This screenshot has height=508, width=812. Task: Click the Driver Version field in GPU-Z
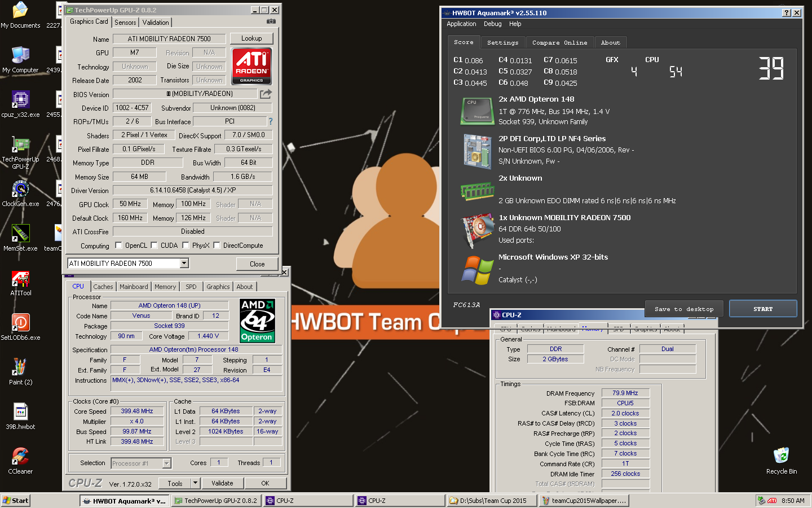pos(193,190)
